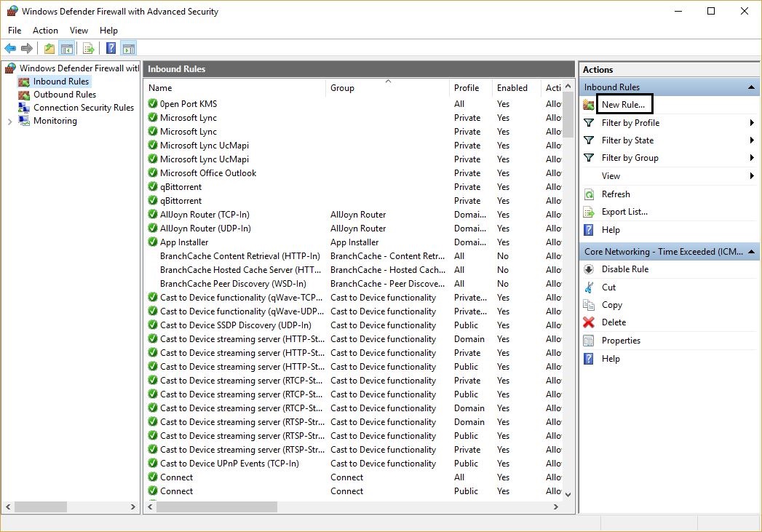Click the Back navigation arrow on the toolbar
762x532 pixels.
point(10,48)
